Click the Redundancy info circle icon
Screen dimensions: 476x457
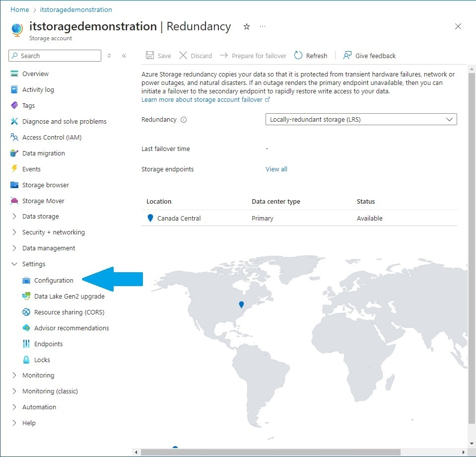point(184,120)
